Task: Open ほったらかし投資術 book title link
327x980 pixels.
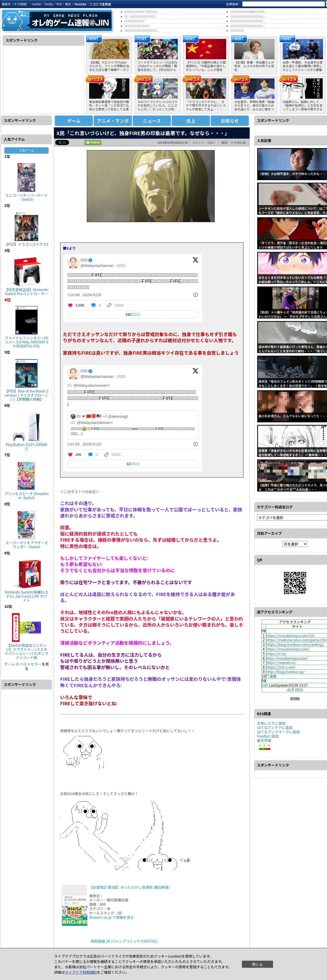Action: (129, 887)
